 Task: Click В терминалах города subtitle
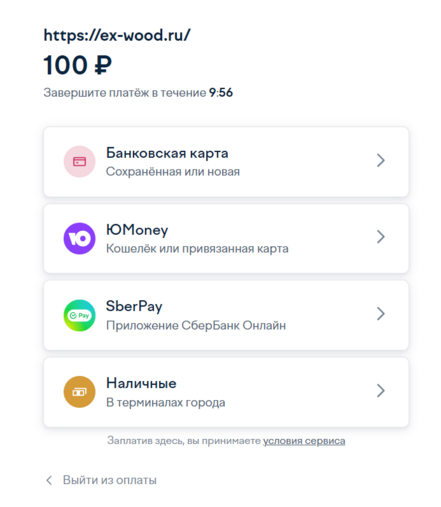(166, 402)
